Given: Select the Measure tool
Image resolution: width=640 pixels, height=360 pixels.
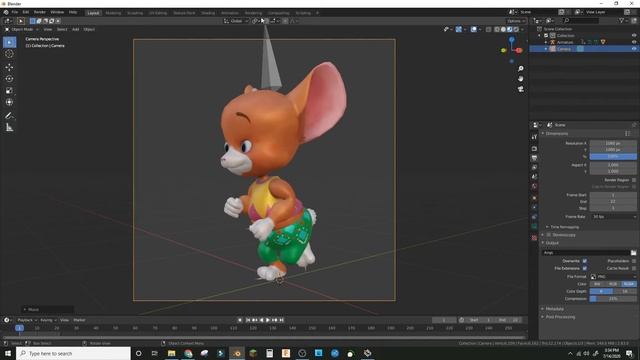Looking at the screenshot, I should [x=9, y=128].
